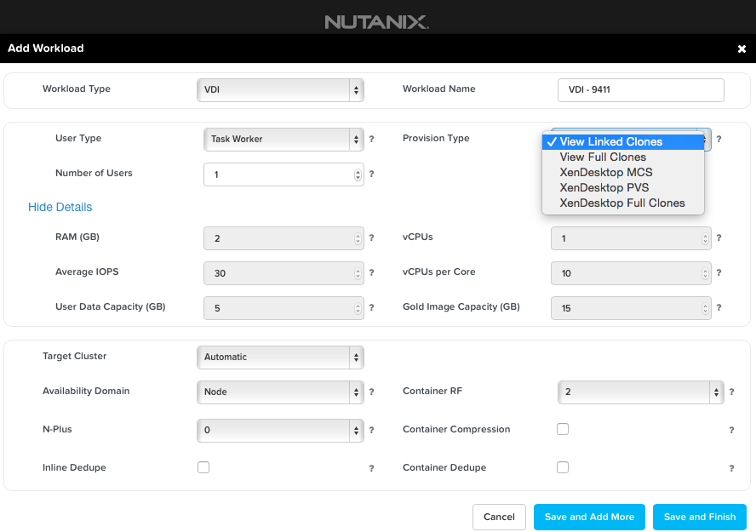Show help for Inline Dedupe
This screenshot has height=532, width=756.
point(371,468)
